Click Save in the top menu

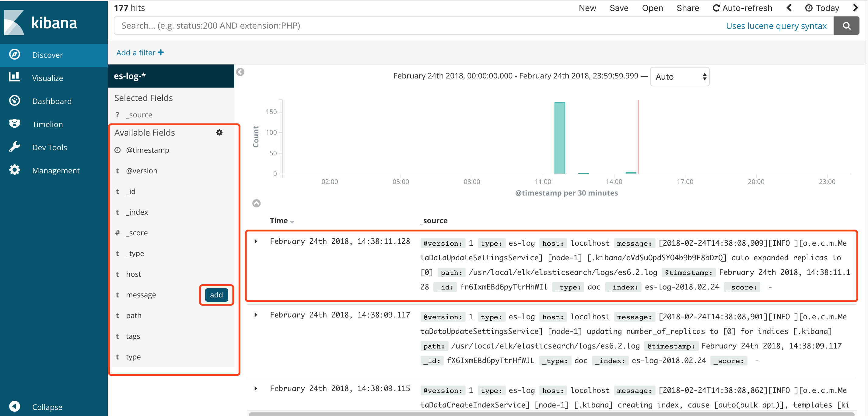pos(619,8)
